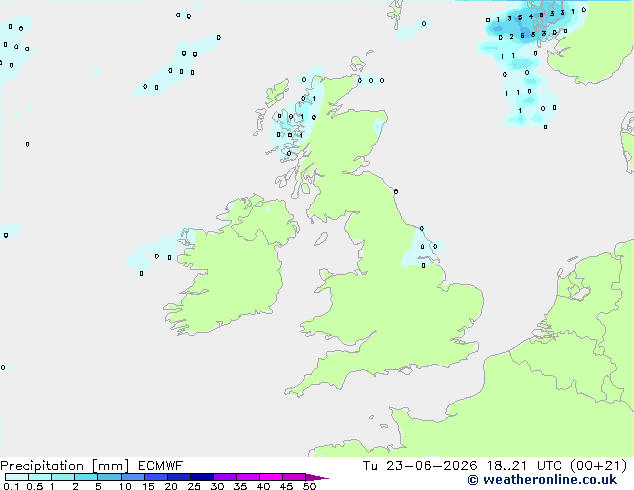
Task: Select the 1–2 mm legend swatch
Action: pos(63,477)
